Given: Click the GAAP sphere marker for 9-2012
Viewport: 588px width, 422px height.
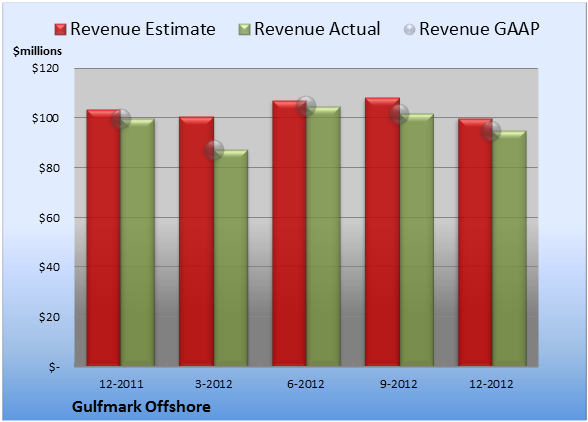Looking at the screenshot, I should pos(399,114).
